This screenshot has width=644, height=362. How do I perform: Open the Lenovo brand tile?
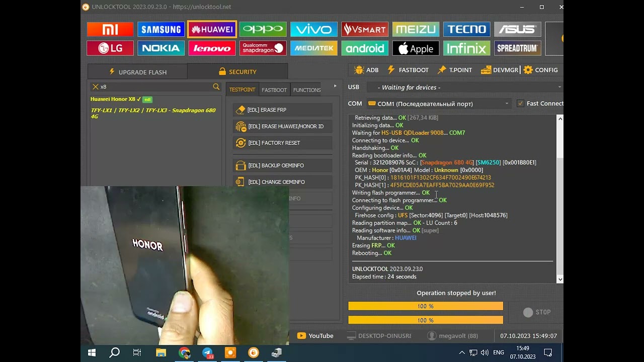click(212, 48)
